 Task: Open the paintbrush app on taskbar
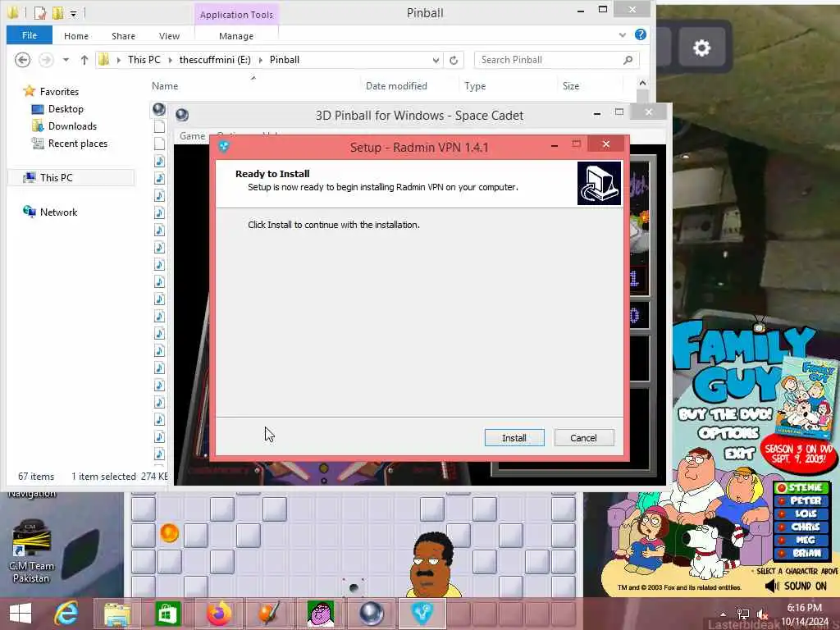[269, 614]
